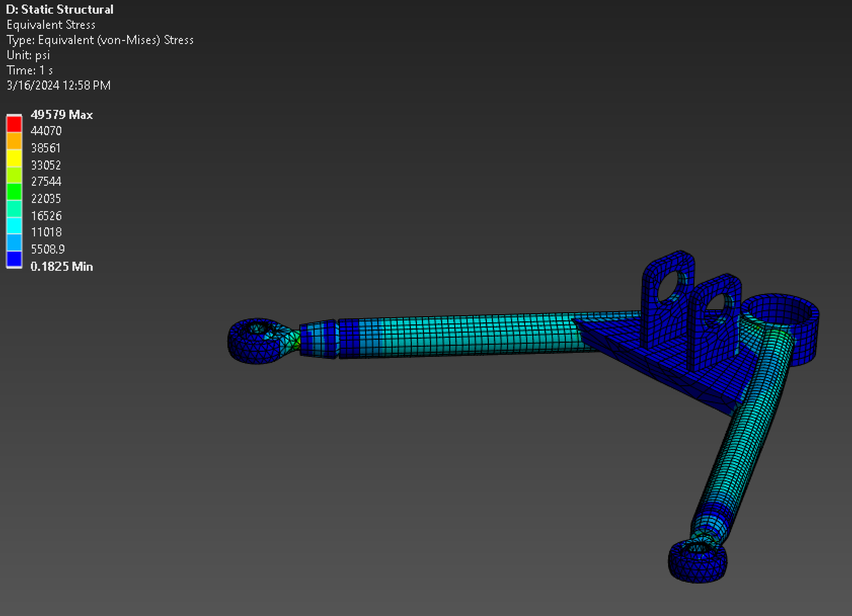Click the 0.1825 Min legend label

coord(62,266)
